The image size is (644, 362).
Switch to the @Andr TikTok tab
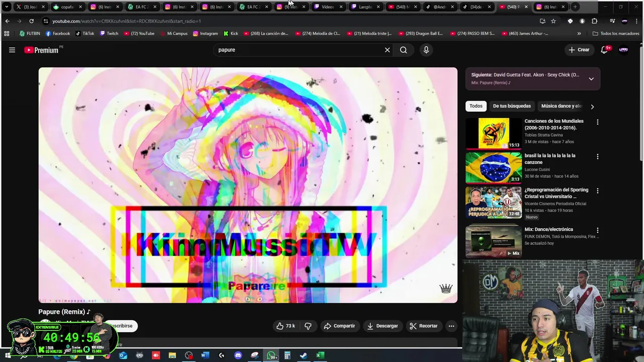[x=440, y=7]
